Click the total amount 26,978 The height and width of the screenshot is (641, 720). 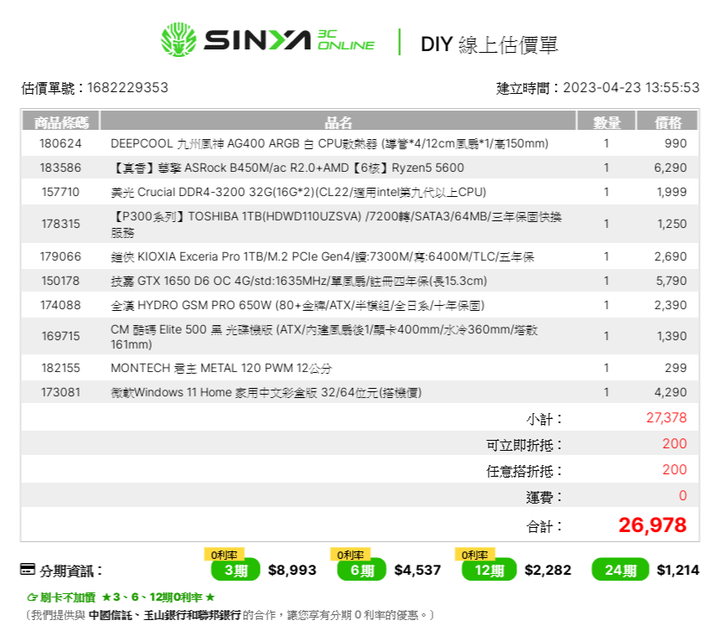[652, 525]
